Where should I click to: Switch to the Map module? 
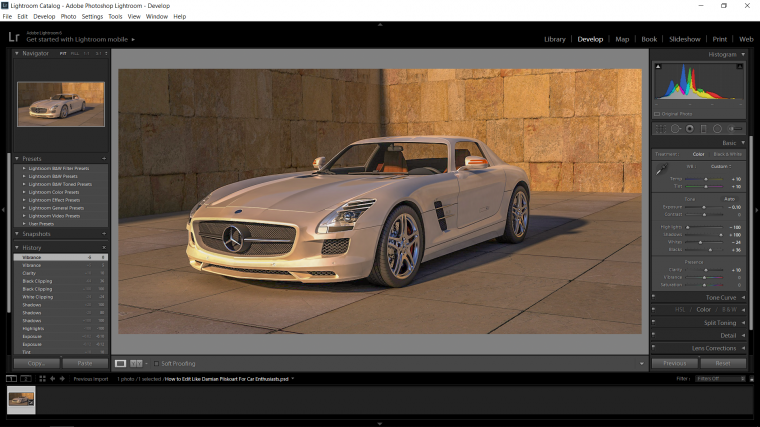[x=622, y=39]
